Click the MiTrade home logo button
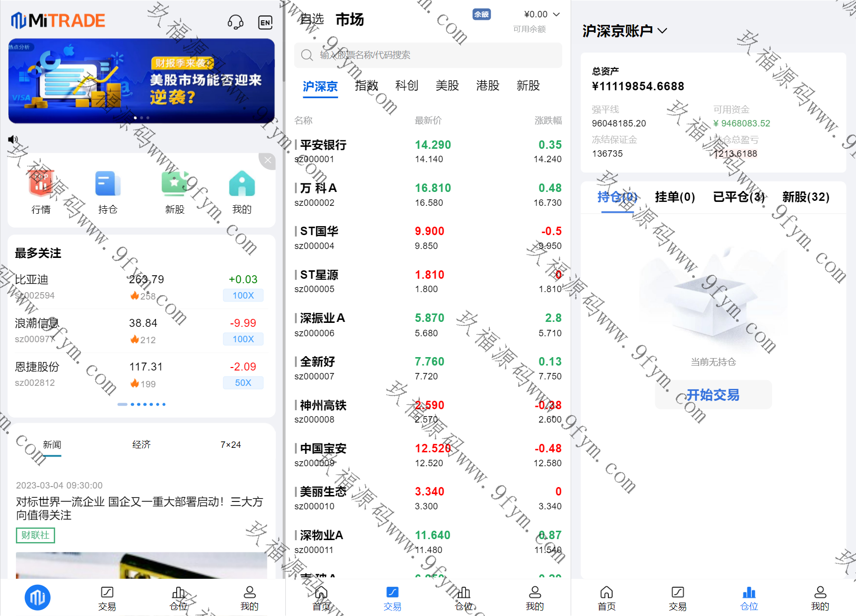The height and width of the screenshot is (616, 856). tap(38, 598)
